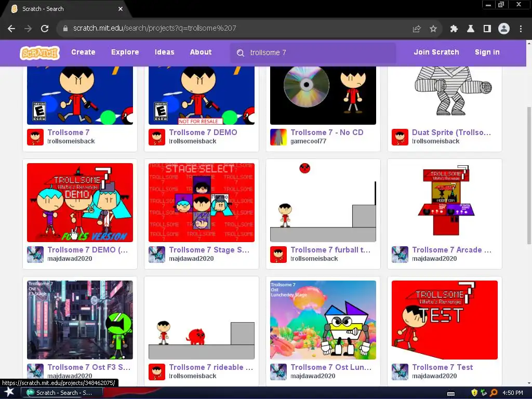Click the magnifier icon in Scratch search bar

(x=241, y=53)
